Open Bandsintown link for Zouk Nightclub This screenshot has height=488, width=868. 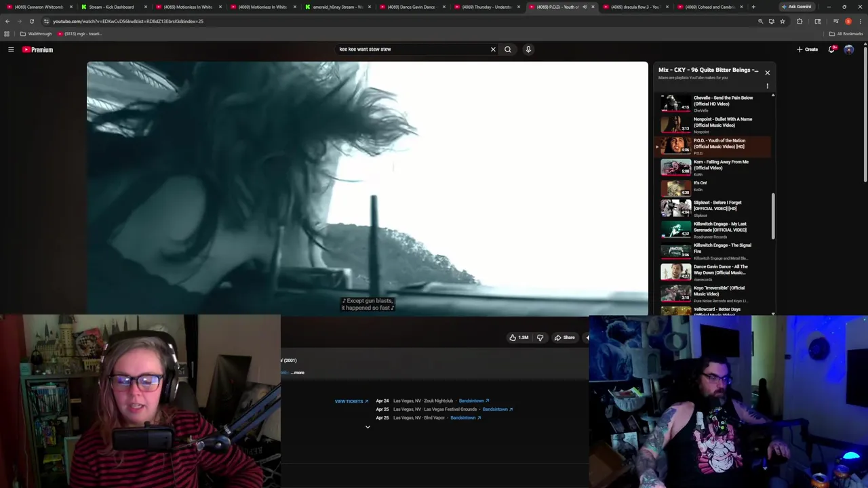(474, 401)
